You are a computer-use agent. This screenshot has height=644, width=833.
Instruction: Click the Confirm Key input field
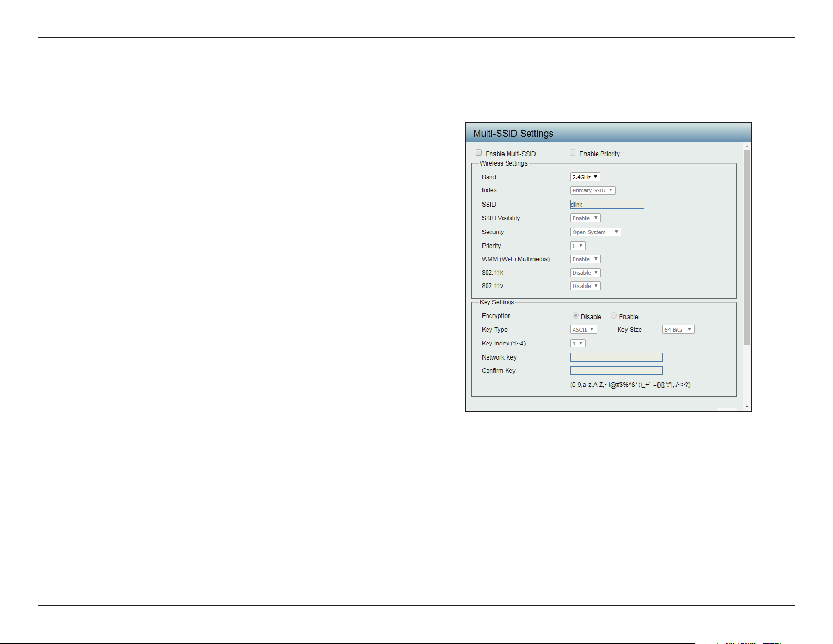(x=616, y=371)
